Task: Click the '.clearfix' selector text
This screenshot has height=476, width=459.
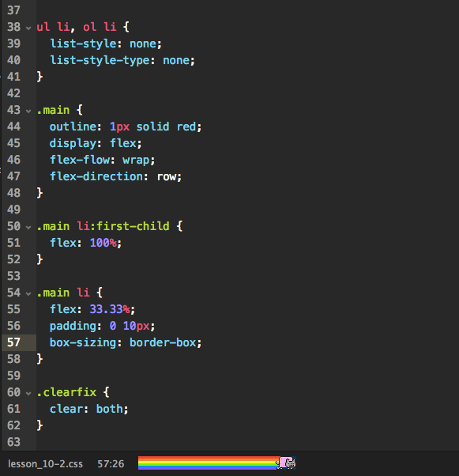Action: pos(66,392)
